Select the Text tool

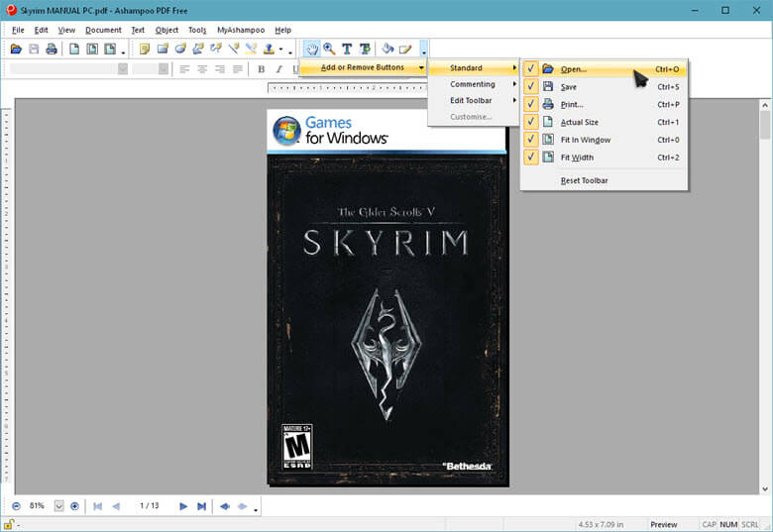(347, 49)
